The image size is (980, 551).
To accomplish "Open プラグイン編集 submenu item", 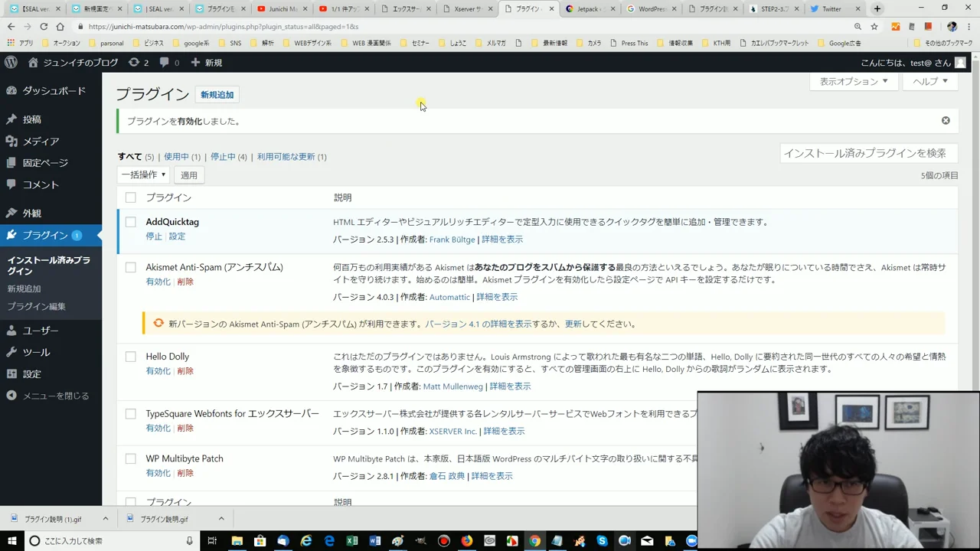I will point(36,306).
